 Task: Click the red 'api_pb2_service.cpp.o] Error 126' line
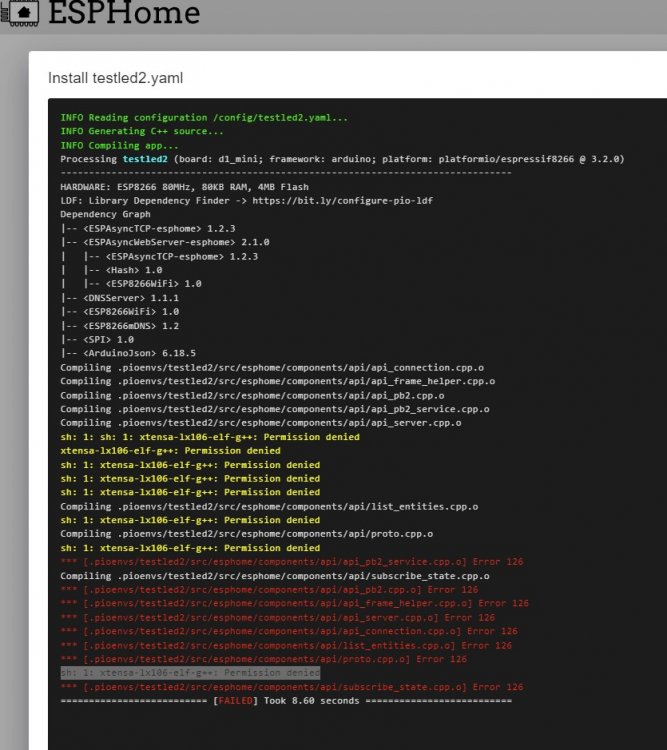(x=292, y=562)
